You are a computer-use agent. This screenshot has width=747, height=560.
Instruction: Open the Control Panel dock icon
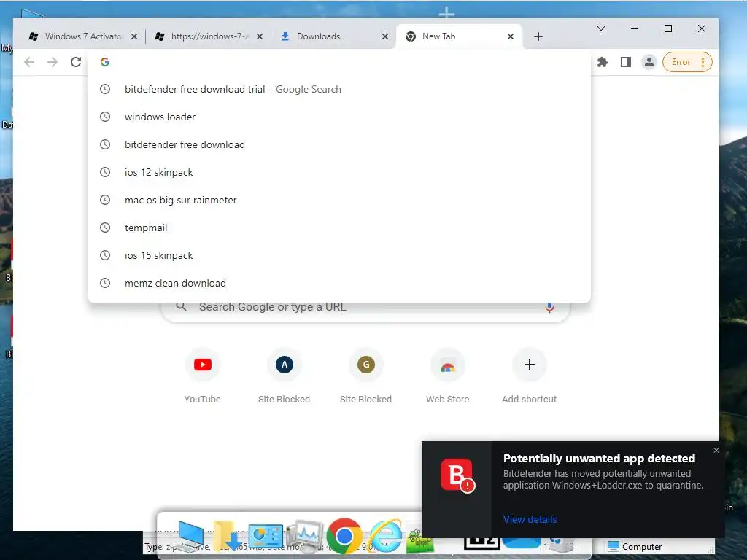coord(266,536)
